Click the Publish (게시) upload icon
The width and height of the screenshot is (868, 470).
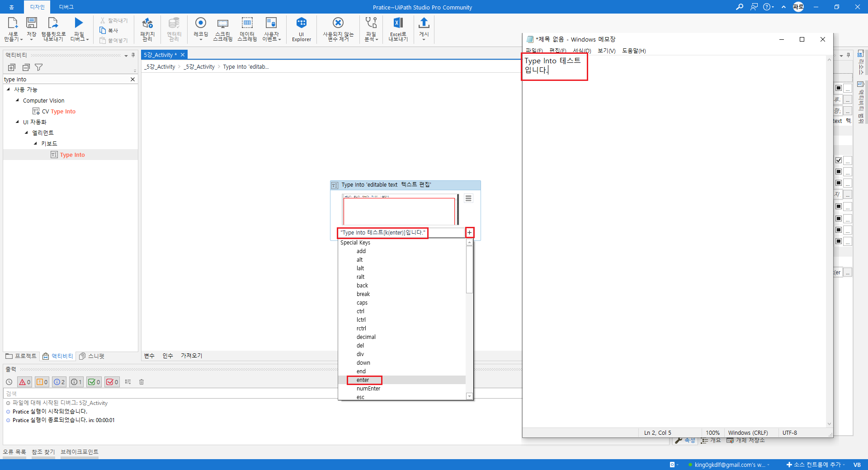click(424, 23)
